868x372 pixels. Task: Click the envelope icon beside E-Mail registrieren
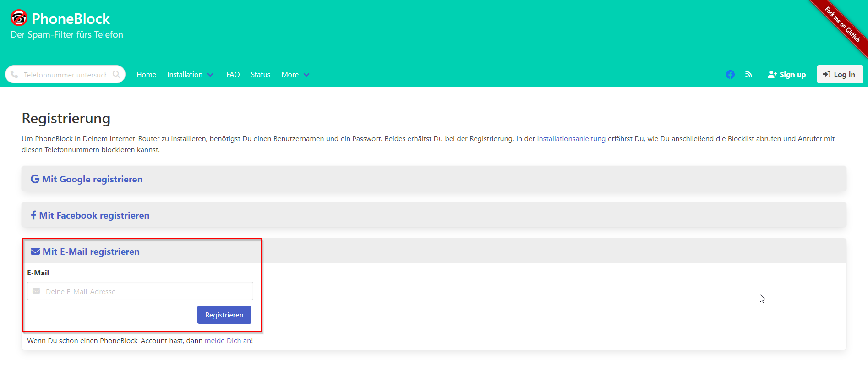(x=35, y=252)
